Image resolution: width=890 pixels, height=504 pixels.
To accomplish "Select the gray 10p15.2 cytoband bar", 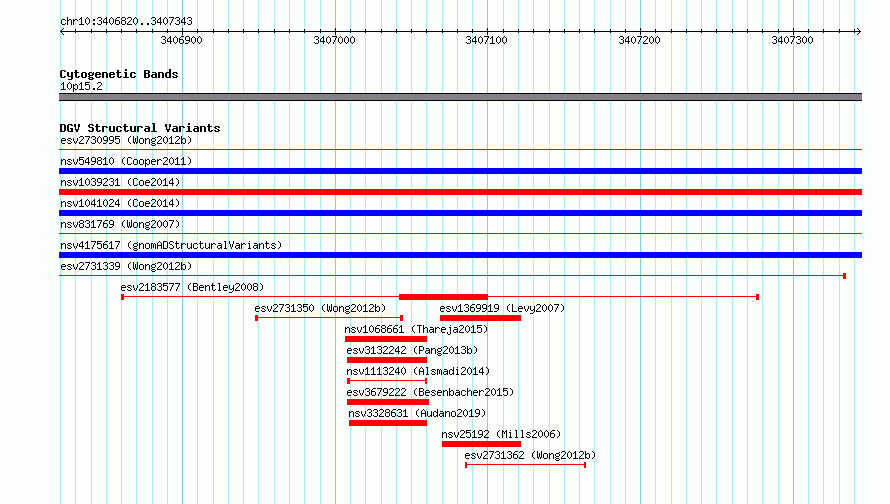I will [460, 97].
